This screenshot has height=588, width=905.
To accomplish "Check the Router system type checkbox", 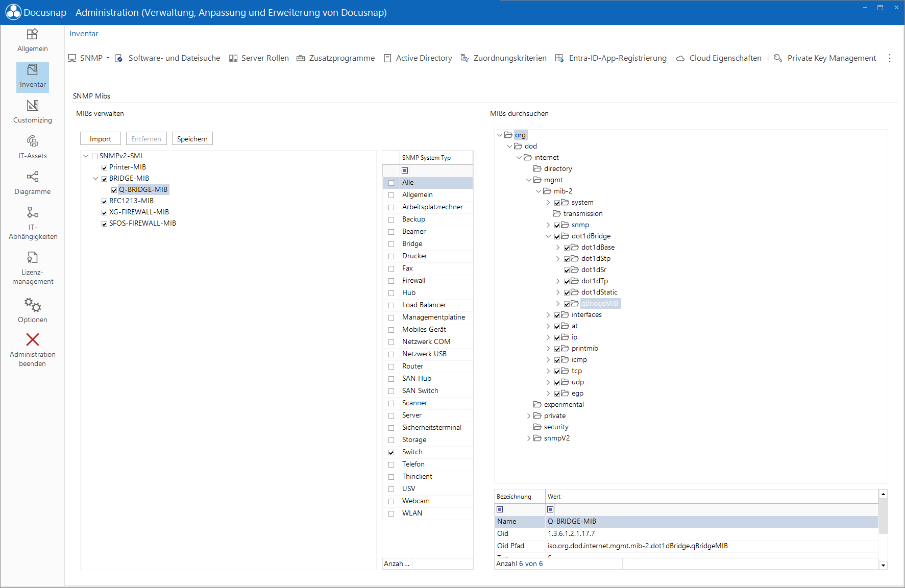I will (392, 366).
